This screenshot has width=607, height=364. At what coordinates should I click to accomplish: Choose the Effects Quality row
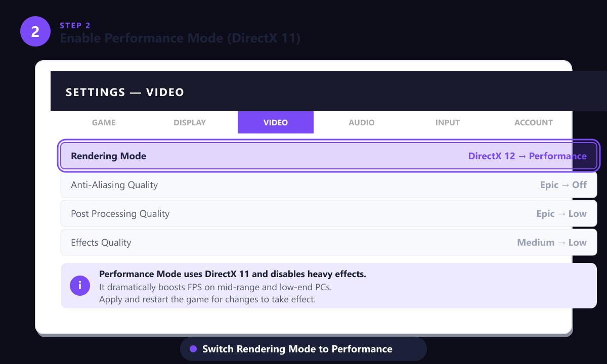(329, 243)
